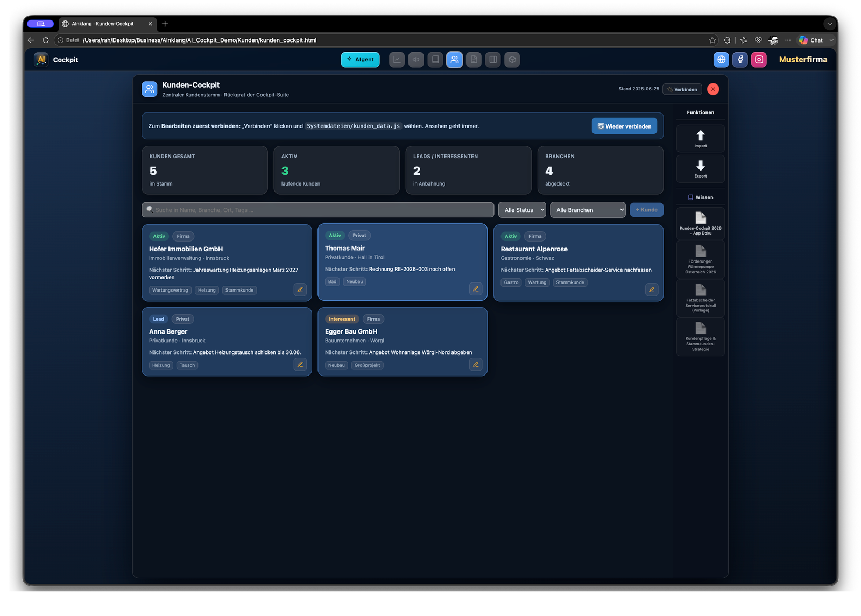This screenshot has height=616, width=861.
Task: Open the columns board module icon
Action: coord(493,60)
